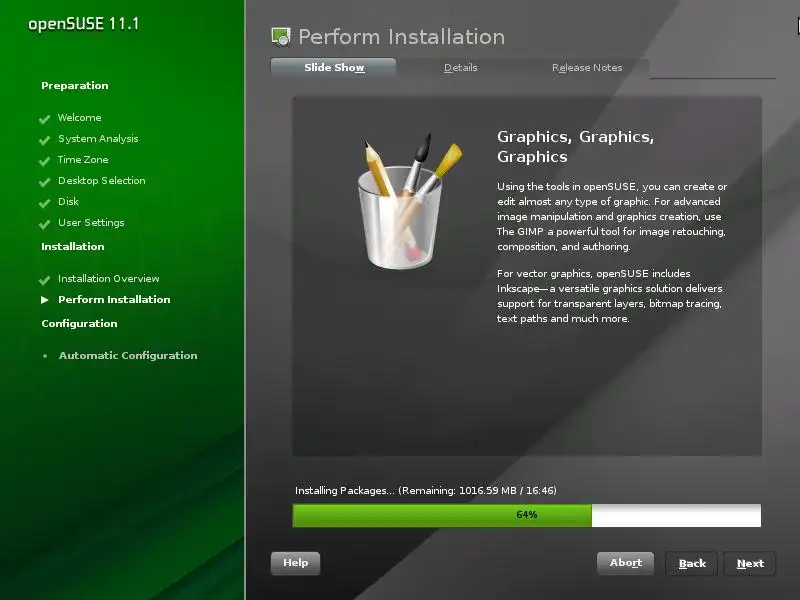Open the Details tab
800x600 pixels.
(x=460, y=67)
